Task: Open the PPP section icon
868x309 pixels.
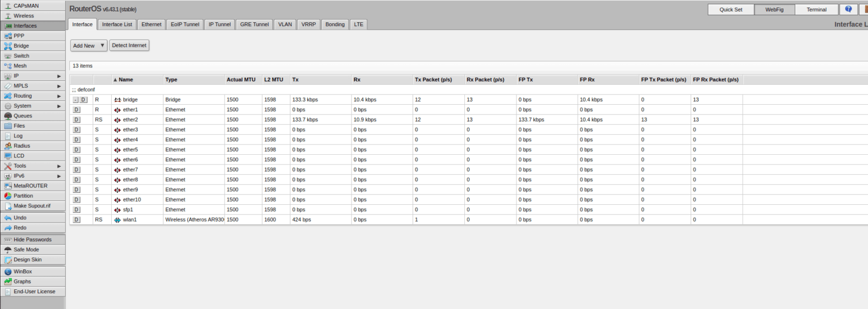Action: [x=8, y=36]
